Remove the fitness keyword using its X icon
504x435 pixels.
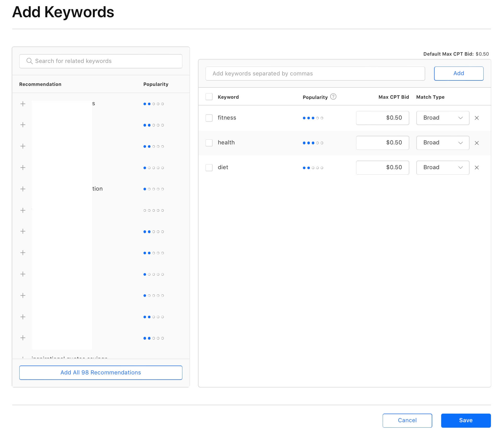(x=477, y=118)
